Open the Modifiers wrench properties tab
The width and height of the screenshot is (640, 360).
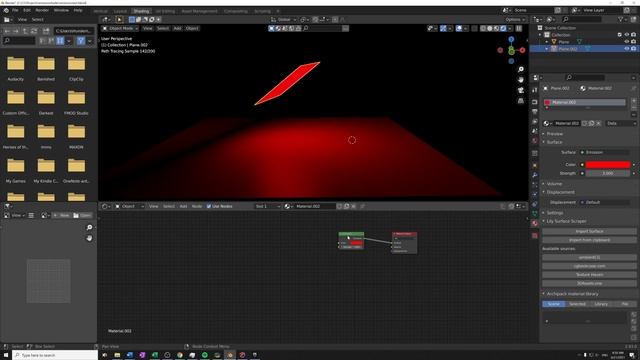pos(535,175)
